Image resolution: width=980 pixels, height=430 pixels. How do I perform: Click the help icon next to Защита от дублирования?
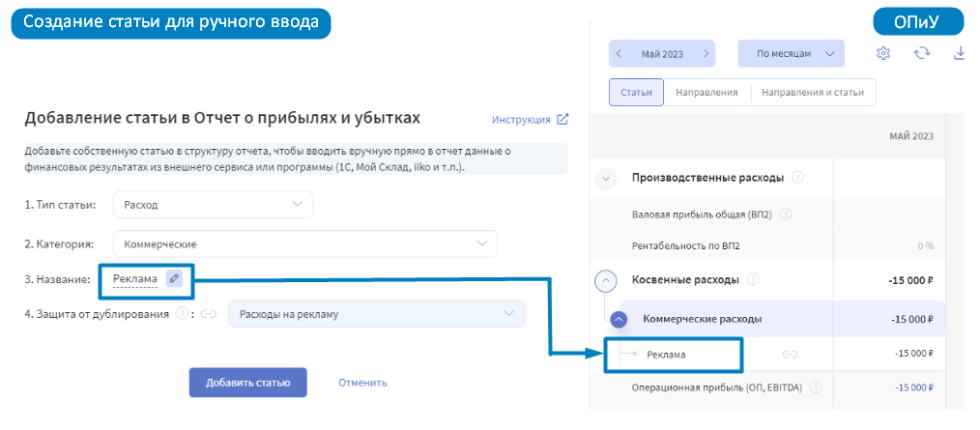tap(182, 314)
